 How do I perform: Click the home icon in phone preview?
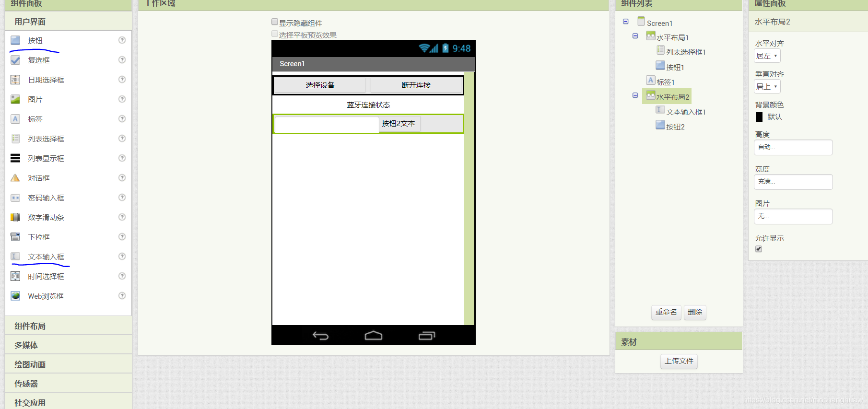(x=373, y=336)
